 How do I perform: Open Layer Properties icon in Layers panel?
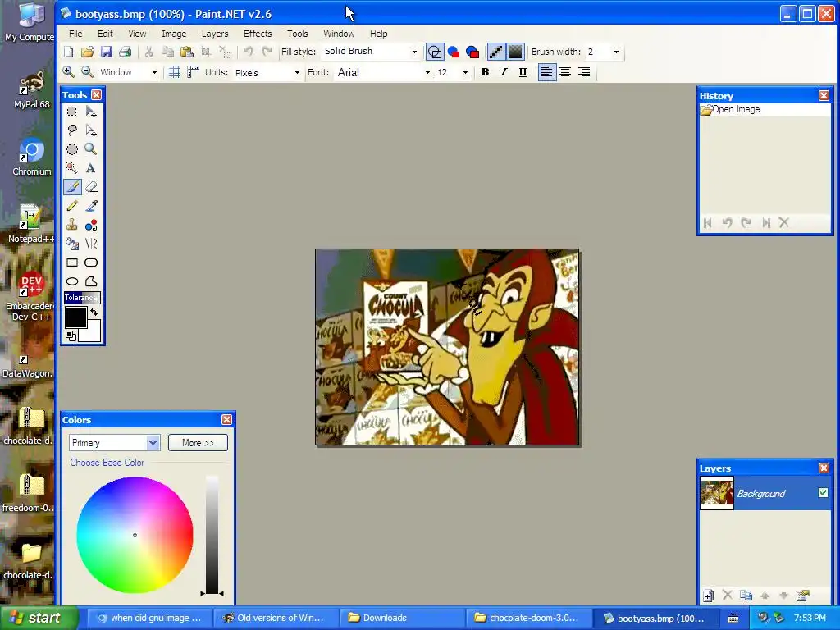pos(802,596)
